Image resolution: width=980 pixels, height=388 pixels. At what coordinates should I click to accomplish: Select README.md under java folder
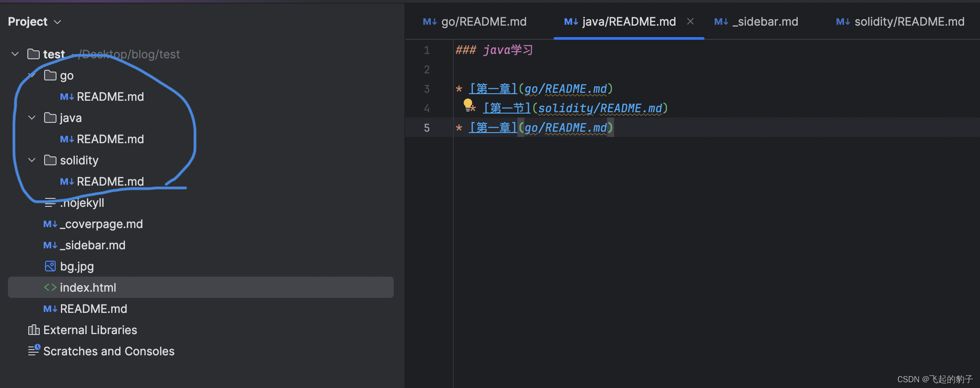[110, 139]
